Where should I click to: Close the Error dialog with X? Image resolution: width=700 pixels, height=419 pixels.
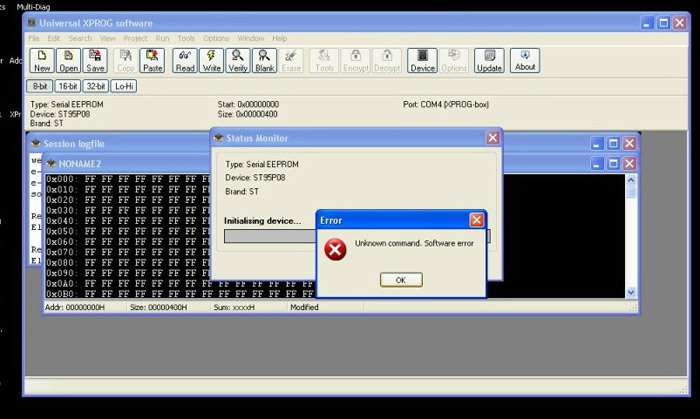(476, 220)
